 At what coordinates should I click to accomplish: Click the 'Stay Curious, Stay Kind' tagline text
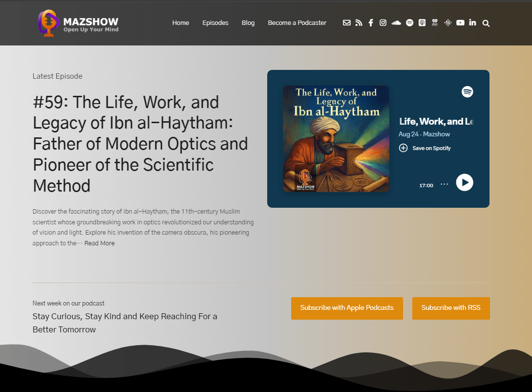pyautogui.click(x=125, y=323)
